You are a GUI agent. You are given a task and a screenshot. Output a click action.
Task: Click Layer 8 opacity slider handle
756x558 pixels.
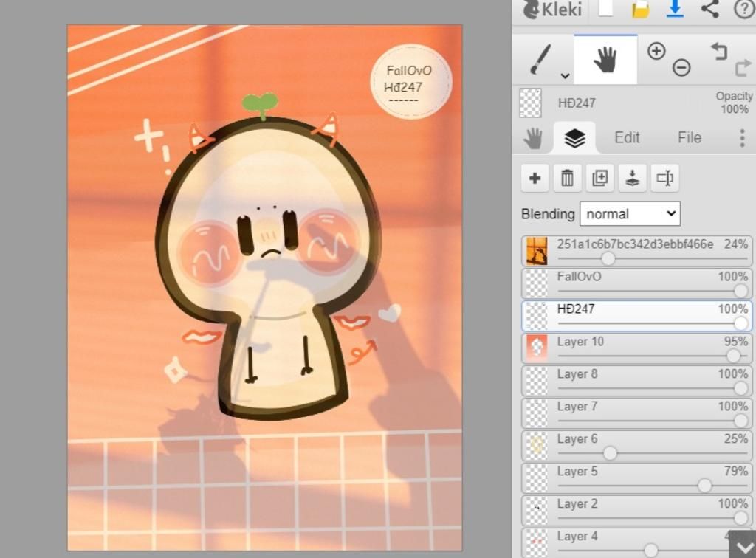click(741, 388)
